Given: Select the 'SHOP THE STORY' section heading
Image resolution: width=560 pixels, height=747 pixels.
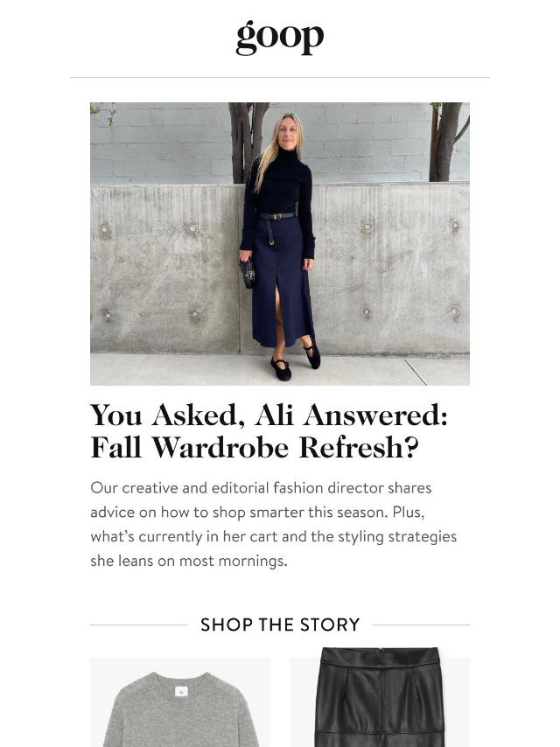Looking at the screenshot, I should [280, 625].
